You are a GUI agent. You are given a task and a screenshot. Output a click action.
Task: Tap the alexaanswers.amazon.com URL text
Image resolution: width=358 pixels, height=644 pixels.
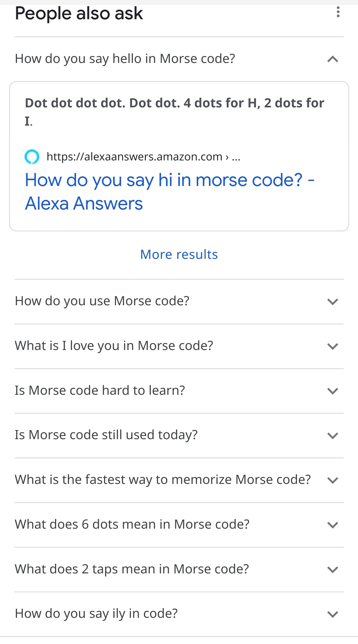tap(134, 156)
